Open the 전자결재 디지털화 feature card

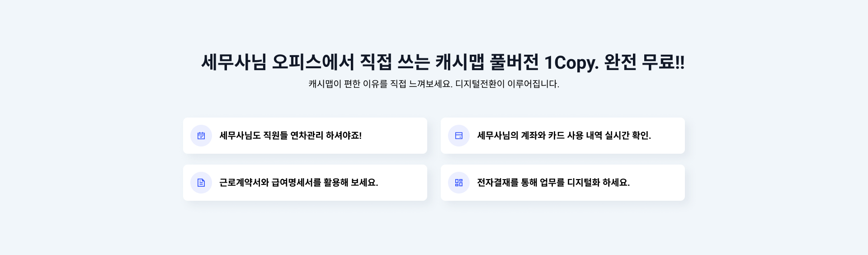click(563, 183)
